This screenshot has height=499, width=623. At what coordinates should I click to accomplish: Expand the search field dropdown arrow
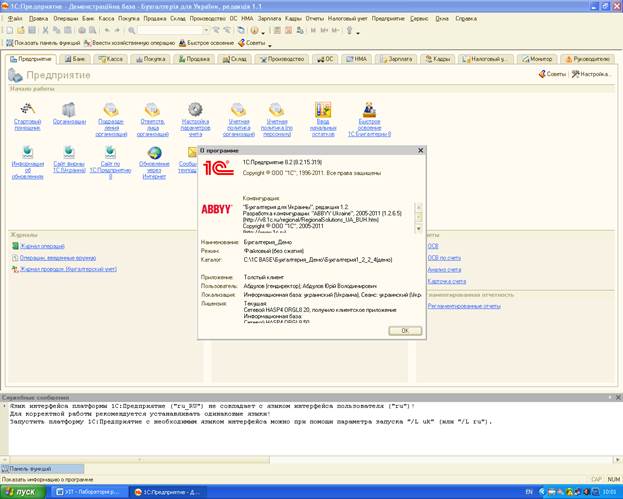206,30
